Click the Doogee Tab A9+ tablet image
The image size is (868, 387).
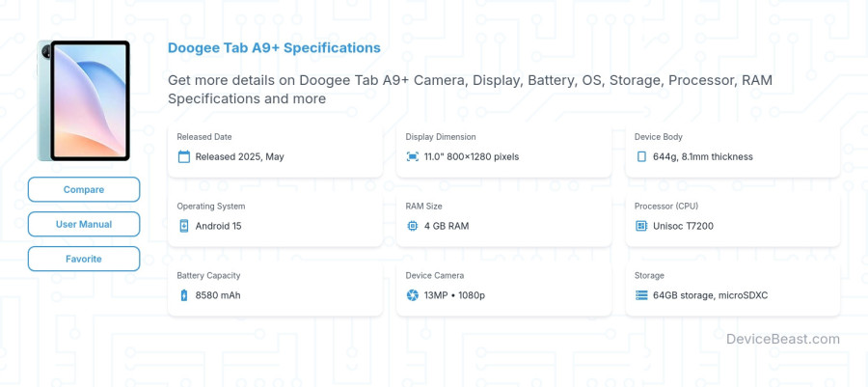pyautogui.click(x=84, y=100)
